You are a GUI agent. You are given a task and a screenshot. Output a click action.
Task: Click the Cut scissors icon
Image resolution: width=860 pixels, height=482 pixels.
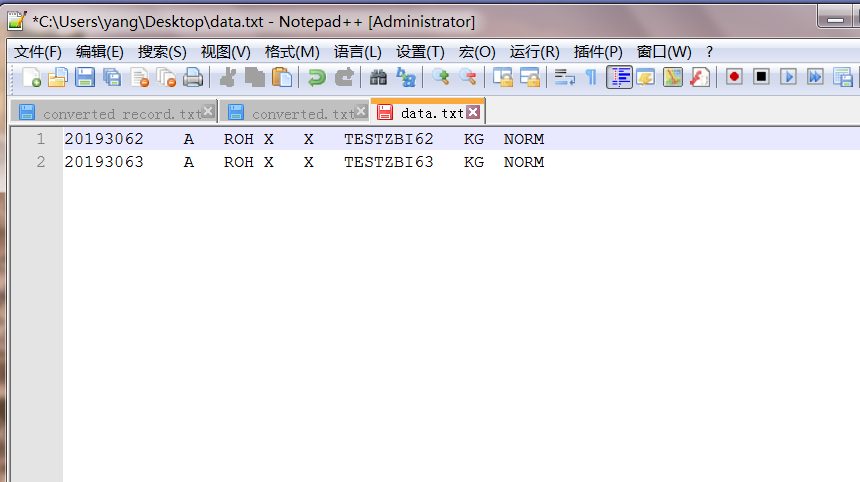click(228, 77)
